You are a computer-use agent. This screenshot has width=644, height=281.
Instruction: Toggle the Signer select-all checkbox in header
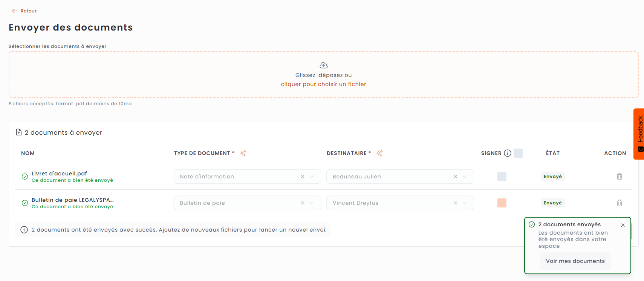[518, 153]
